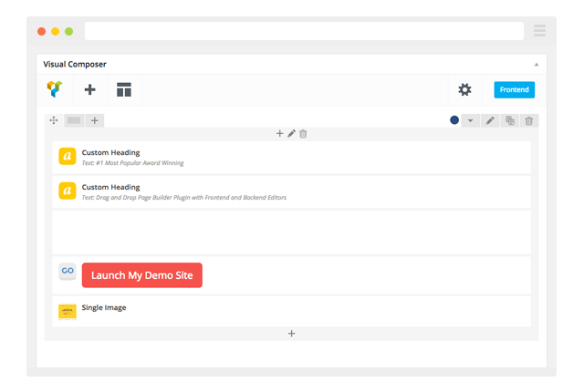Edit the row with the pencil icon
584x392 pixels.
[x=490, y=120]
